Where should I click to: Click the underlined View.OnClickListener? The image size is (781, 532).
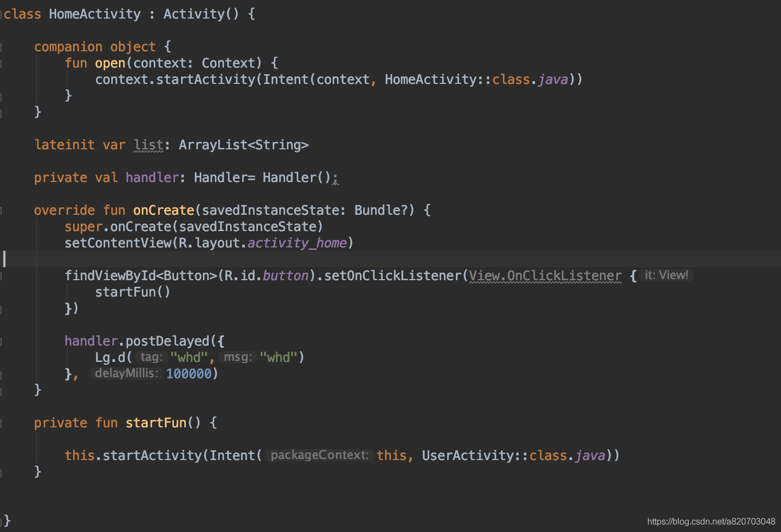point(545,276)
